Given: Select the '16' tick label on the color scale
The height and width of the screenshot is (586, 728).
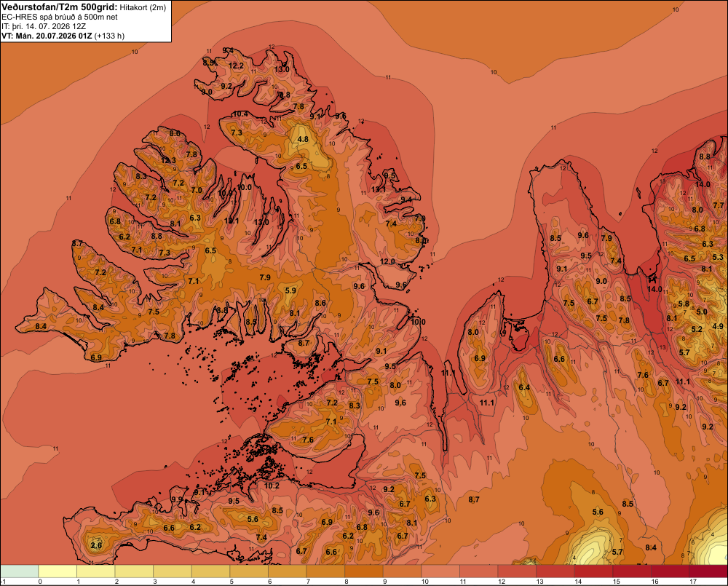Looking at the screenshot, I should pyautogui.click(x=654, y=582).
